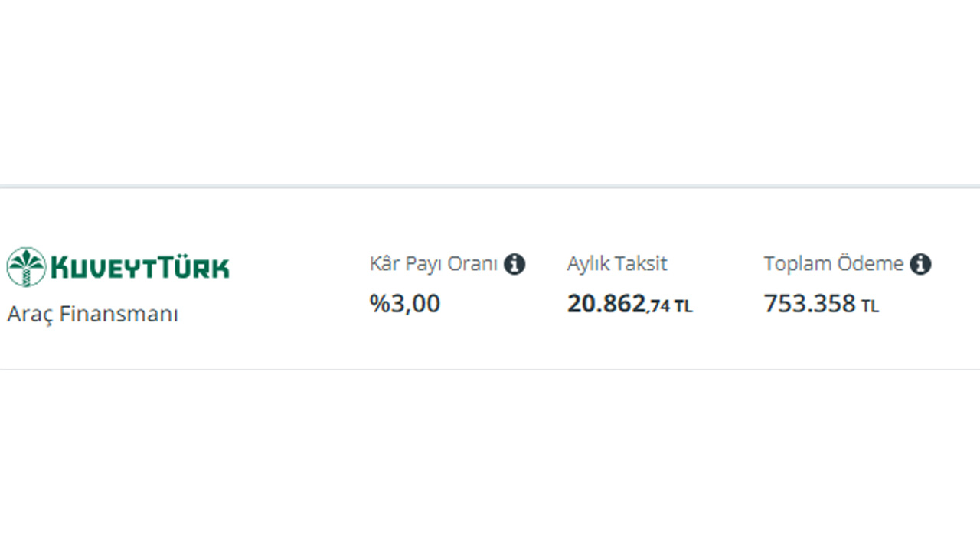Click the TL unit after total payment
This screenshot has height=551, width=980.
click(870, 307)
